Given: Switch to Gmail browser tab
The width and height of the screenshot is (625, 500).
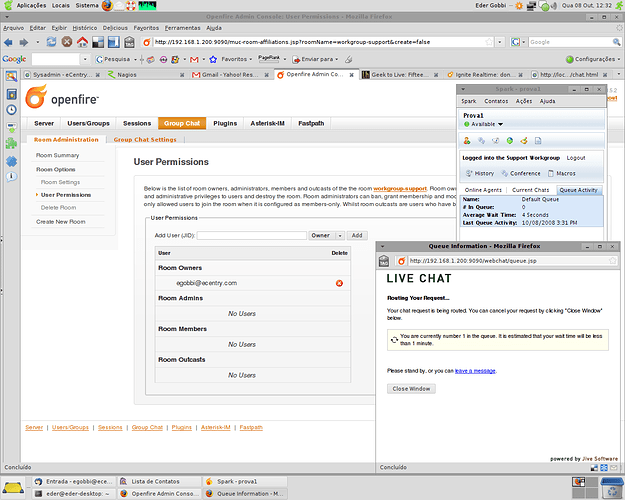Looking at the screenshot, I should (230, 75).
